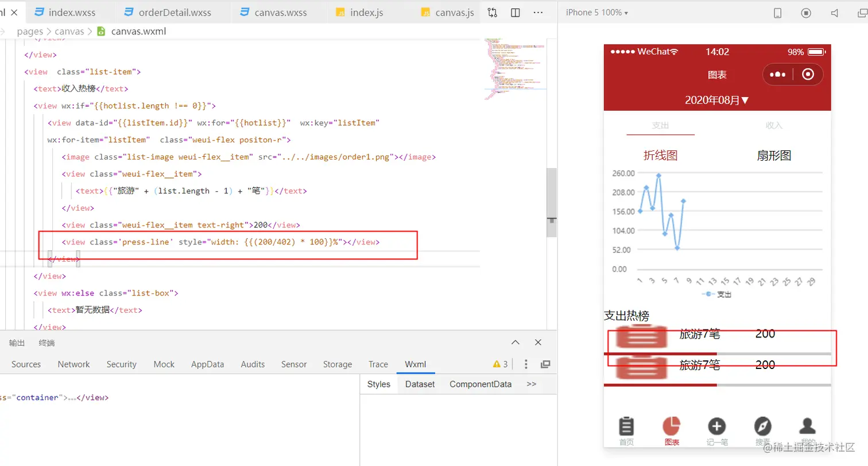Open the 2020年08月 month picker
The width and height of the screenshot is (868, 466).
point(717,100)
